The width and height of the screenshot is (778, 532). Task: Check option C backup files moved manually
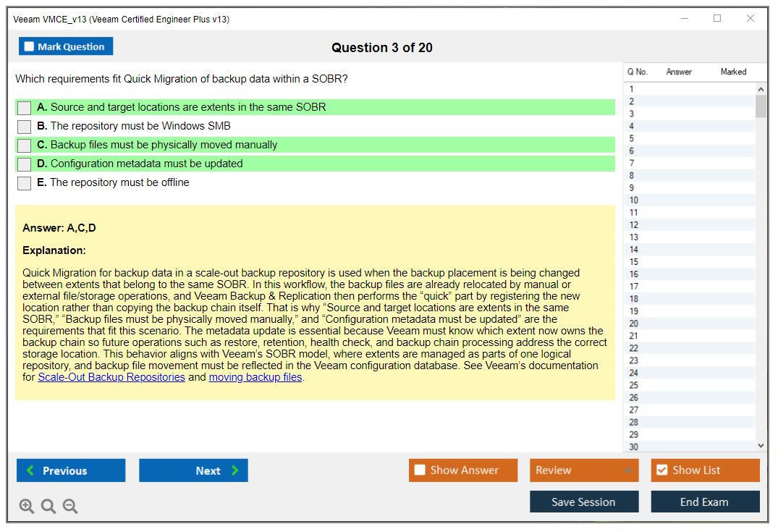pyautogui.click(x=24, y=145)
